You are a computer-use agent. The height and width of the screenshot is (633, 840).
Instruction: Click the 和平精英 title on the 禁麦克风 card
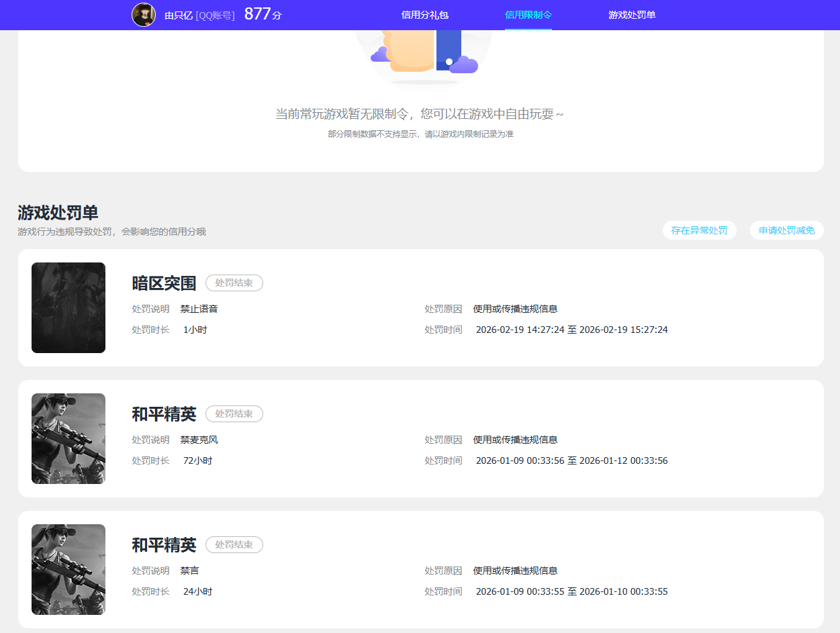(164, 414)
